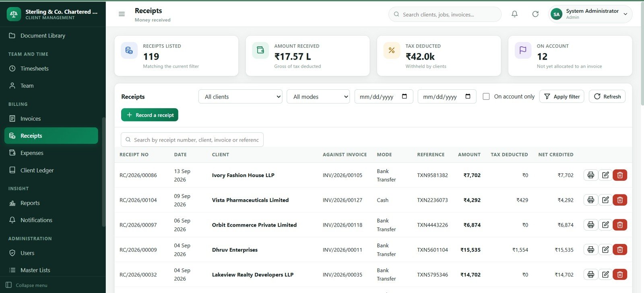Delete receipt RC/2026/00009

pyautogui.click(x=620, y=250)
